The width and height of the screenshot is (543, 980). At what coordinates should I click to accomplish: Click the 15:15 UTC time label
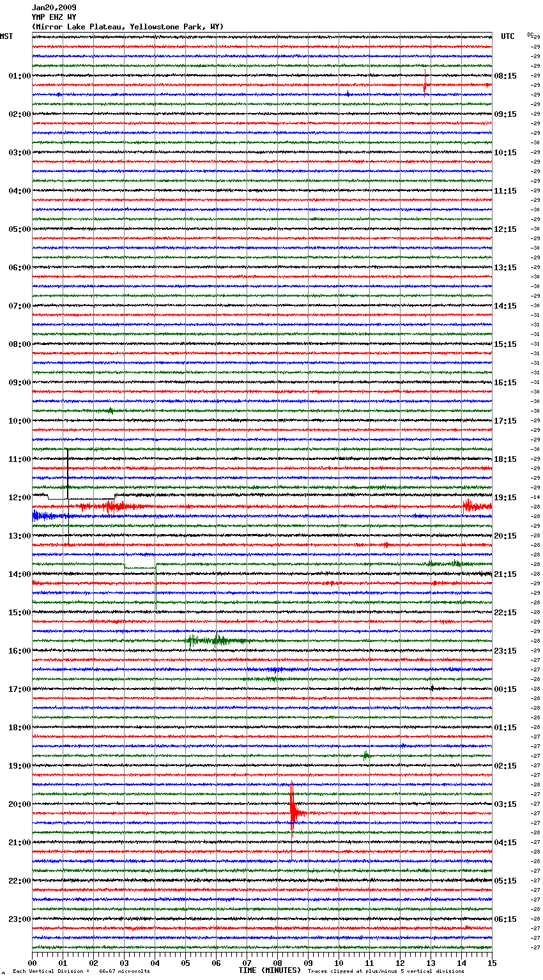505,344
